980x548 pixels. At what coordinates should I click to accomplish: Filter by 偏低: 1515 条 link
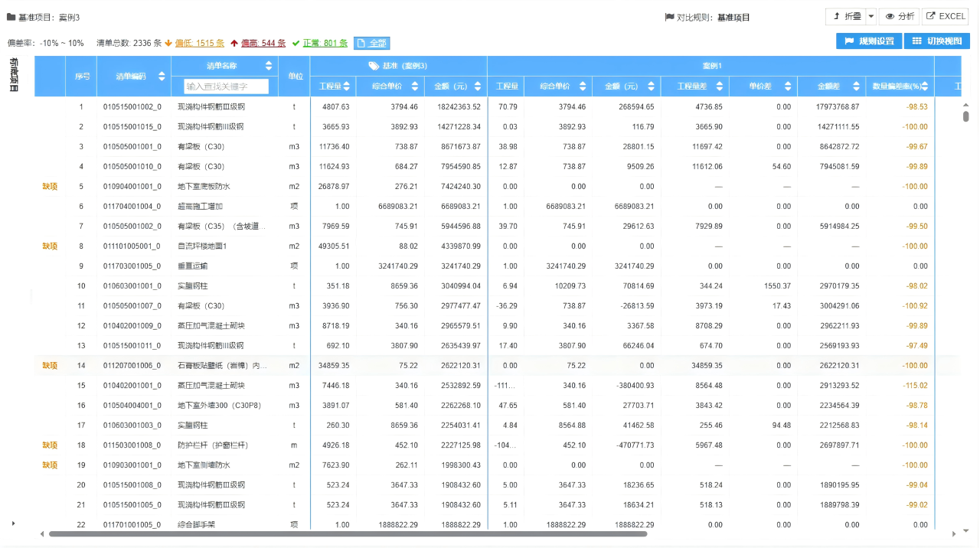[x=200, y=44]
